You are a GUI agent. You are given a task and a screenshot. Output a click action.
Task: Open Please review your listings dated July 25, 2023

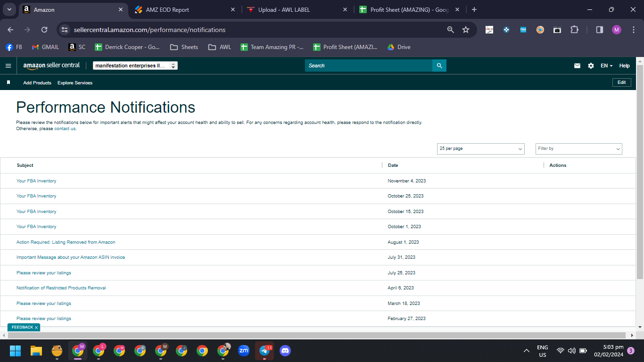[x=44, y=273]
